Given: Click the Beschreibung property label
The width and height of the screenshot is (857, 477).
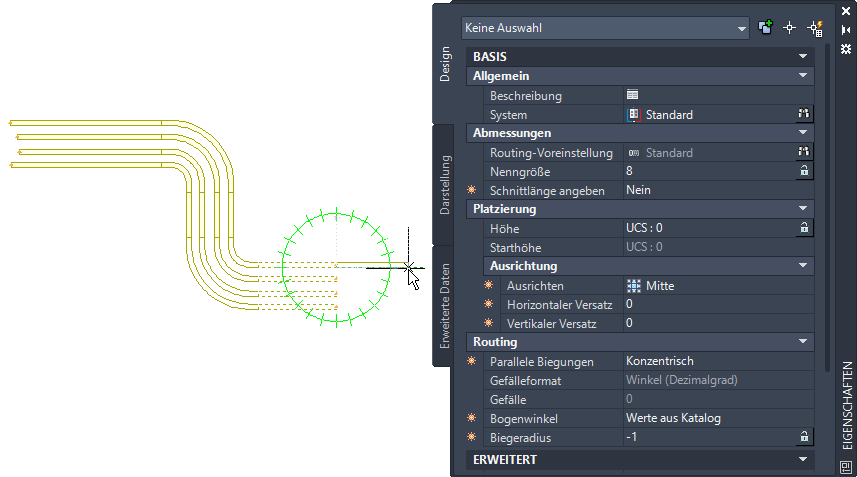Looking at the screenshot, I should pos(525,96).
